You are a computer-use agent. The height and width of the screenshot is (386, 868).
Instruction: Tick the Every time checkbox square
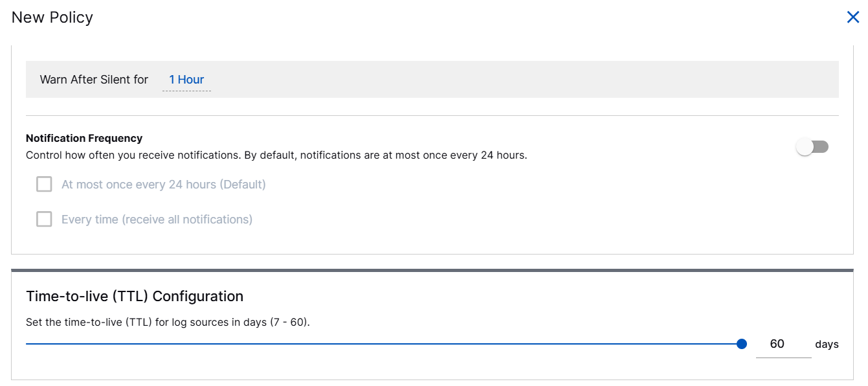pos(44,220)
